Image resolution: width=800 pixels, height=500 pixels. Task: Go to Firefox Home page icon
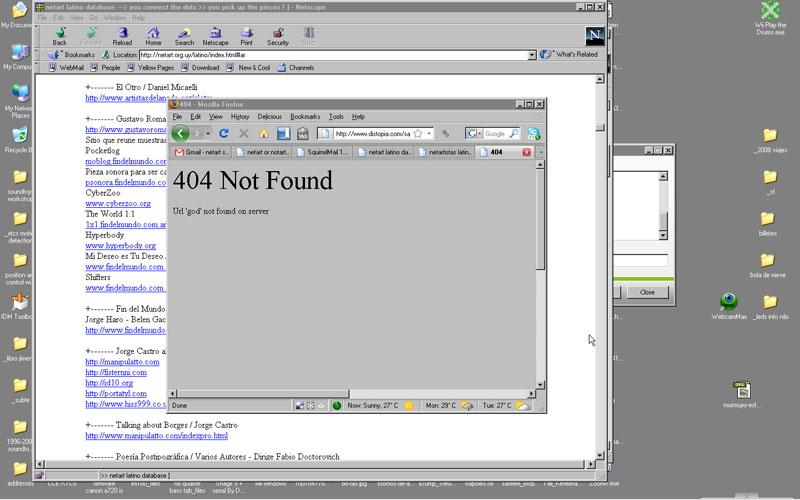click(264, 133)
